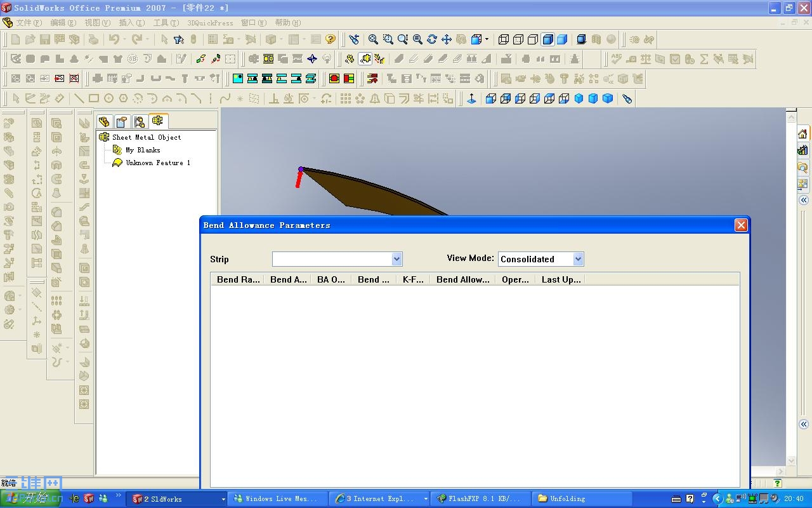Open the 3DQuickPress menu
This screenshot has height=508, width=812.
click(210, 23)
